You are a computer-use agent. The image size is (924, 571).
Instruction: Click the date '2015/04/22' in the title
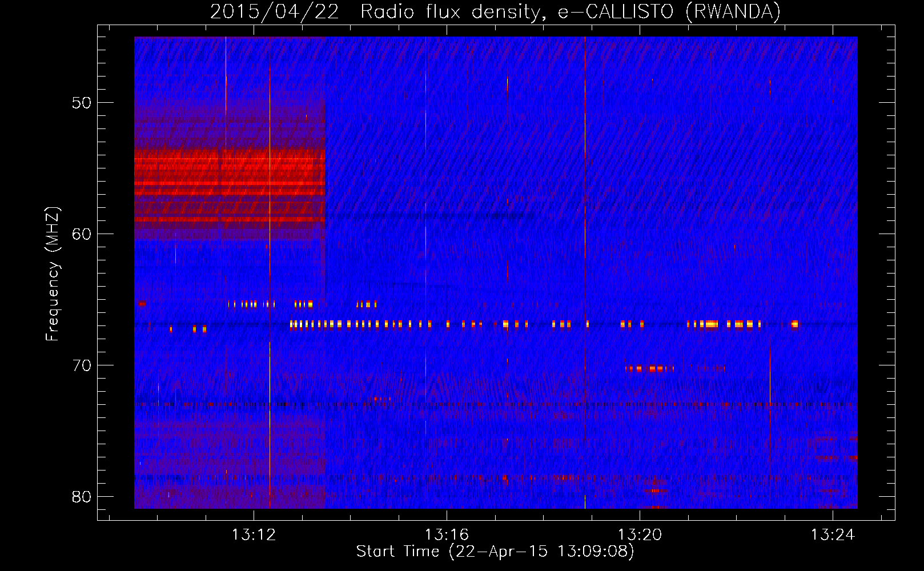point(275,12)
